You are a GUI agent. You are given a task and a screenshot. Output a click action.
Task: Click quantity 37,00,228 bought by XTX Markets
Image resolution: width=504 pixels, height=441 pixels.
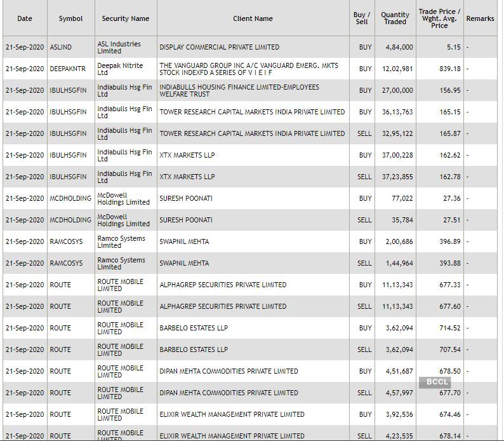(x=397, y=155)
